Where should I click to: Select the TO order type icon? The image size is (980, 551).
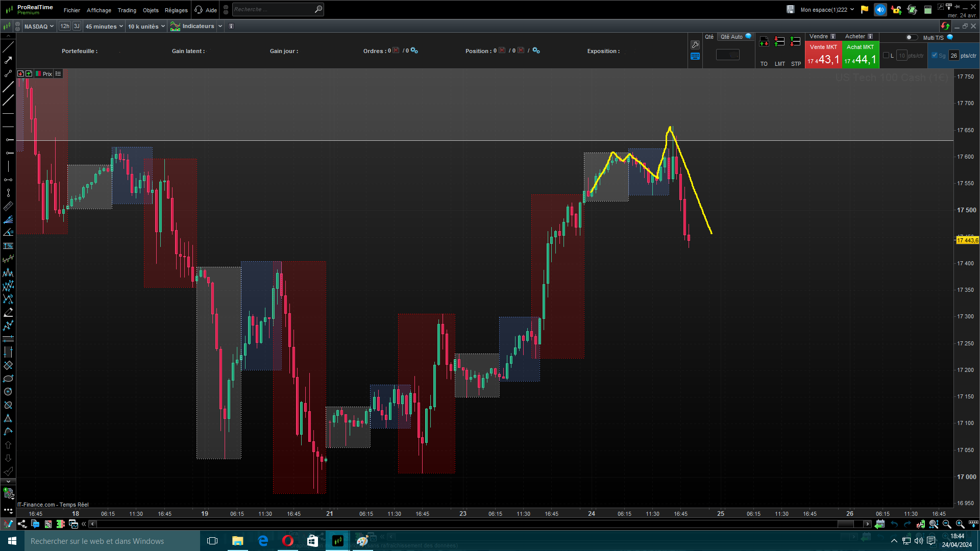764,42
